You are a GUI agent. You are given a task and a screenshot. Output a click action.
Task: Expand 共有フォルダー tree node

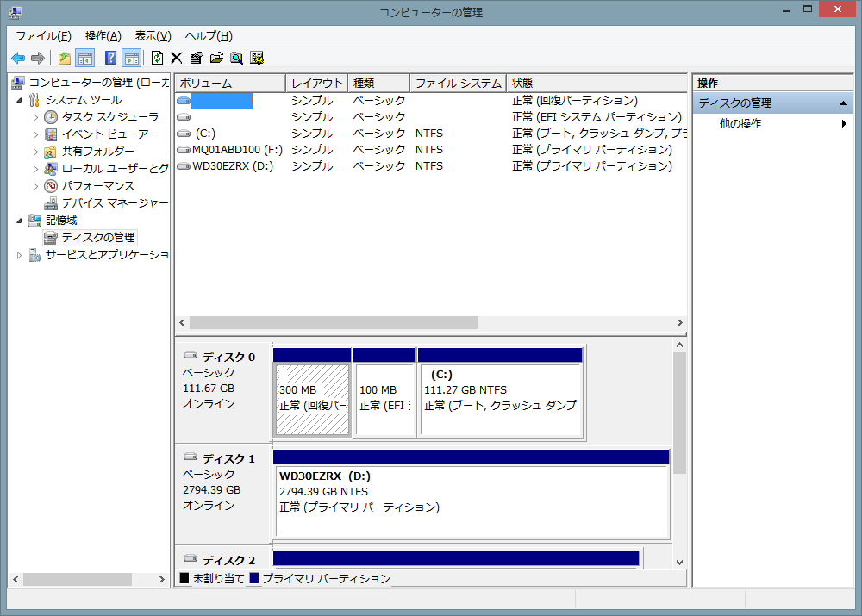[35, 152]
